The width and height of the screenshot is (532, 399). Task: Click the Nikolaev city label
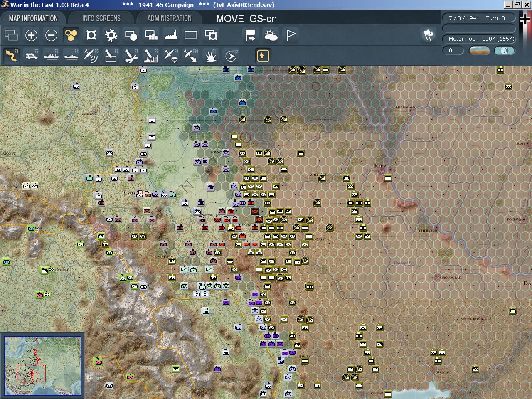coord(443,372)
